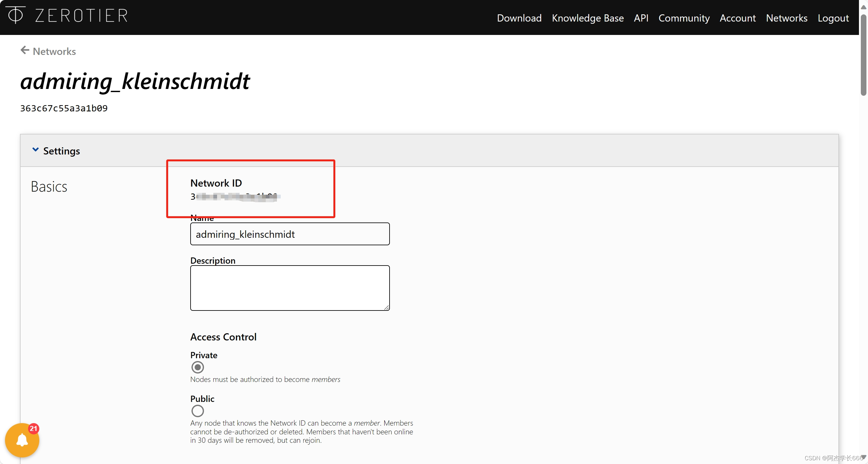Select the Public access radio button
This screenshot has height=464, width=868.
197,411
